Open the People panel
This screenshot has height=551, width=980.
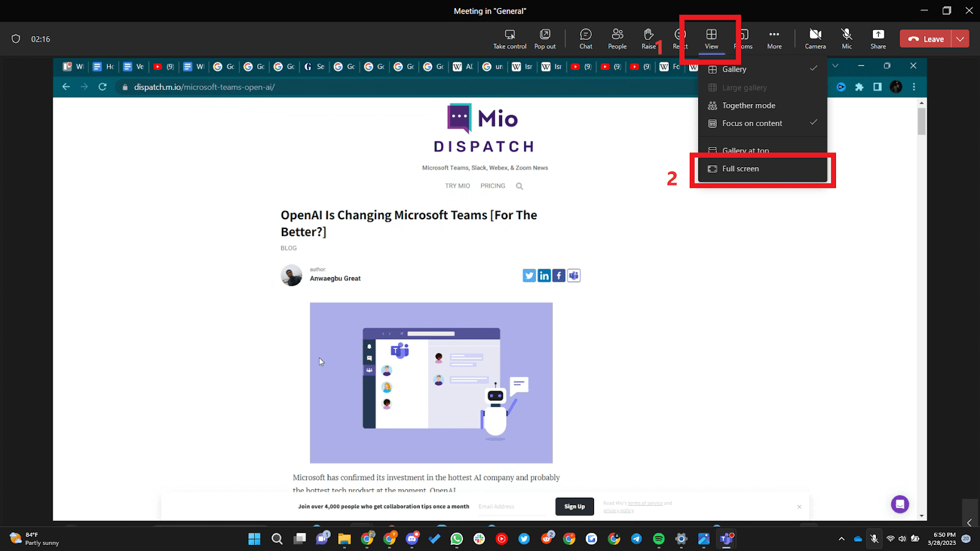coord(617,38)
